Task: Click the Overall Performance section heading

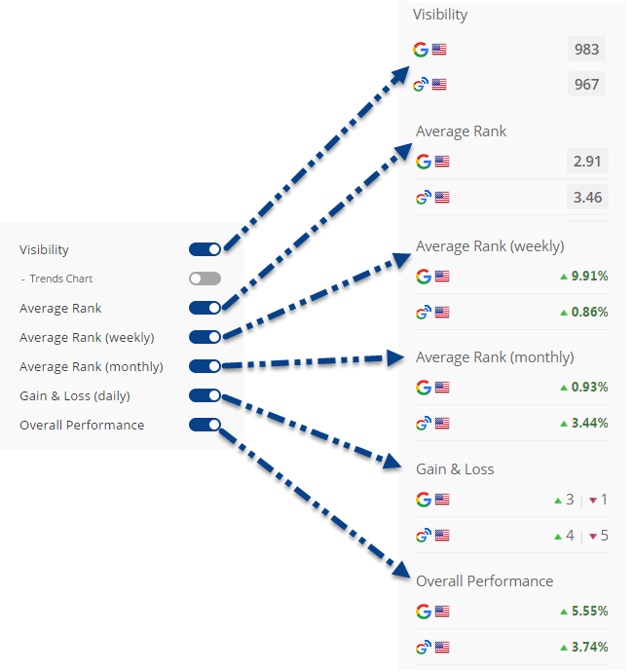Action: (484, 581)
